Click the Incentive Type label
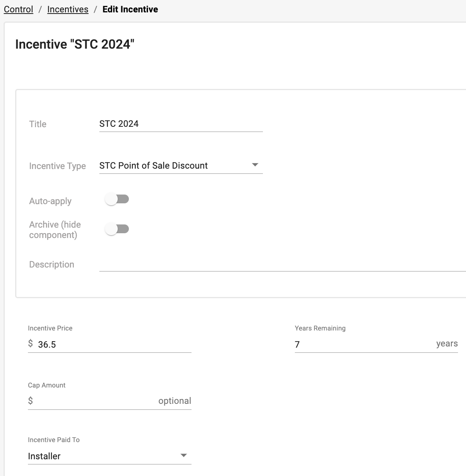The height and width of the screenshot is (476, 466). pos(57,166)
